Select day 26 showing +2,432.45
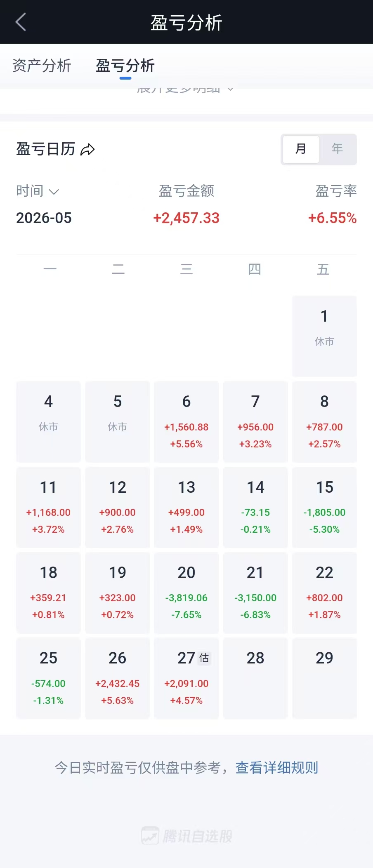This screenshot has width=373, height=868. (x=118, y=678)
